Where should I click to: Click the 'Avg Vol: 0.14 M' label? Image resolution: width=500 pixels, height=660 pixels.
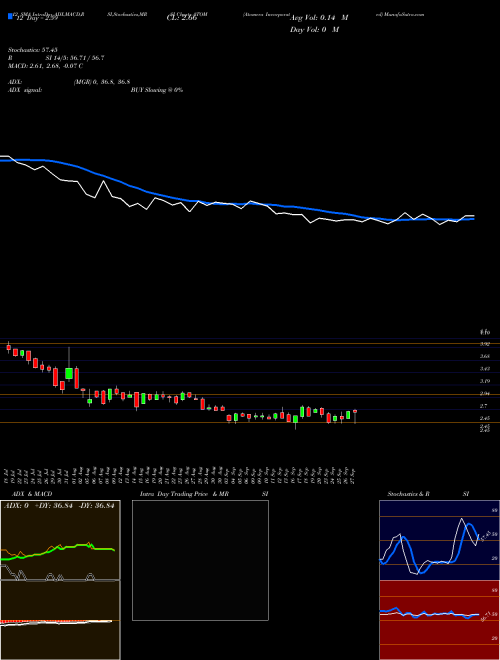319,18
